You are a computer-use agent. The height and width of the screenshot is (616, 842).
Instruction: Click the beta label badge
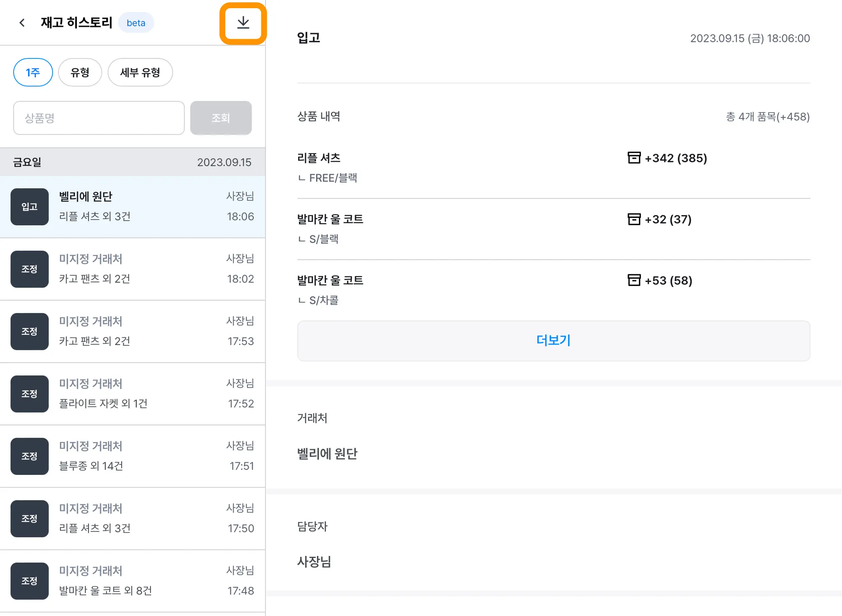(x=136, y=23)
